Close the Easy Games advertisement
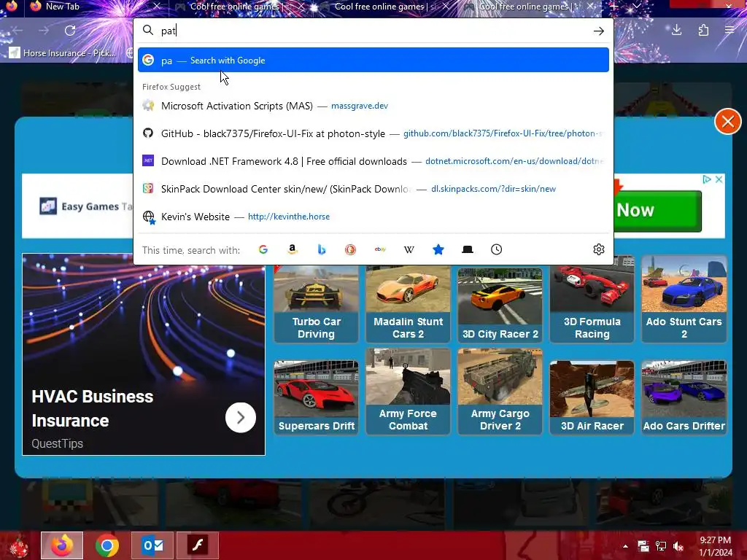 [719, 179]
